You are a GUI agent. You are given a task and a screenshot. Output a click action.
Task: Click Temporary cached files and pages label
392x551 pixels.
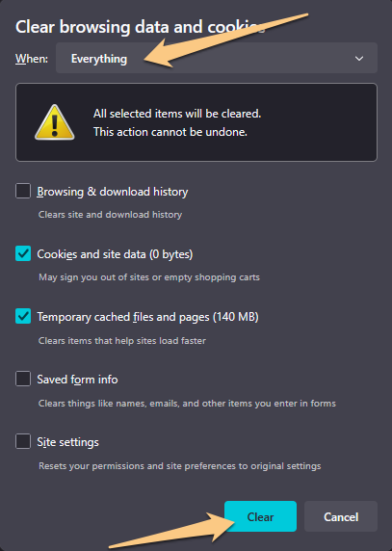tap(148, 317)
